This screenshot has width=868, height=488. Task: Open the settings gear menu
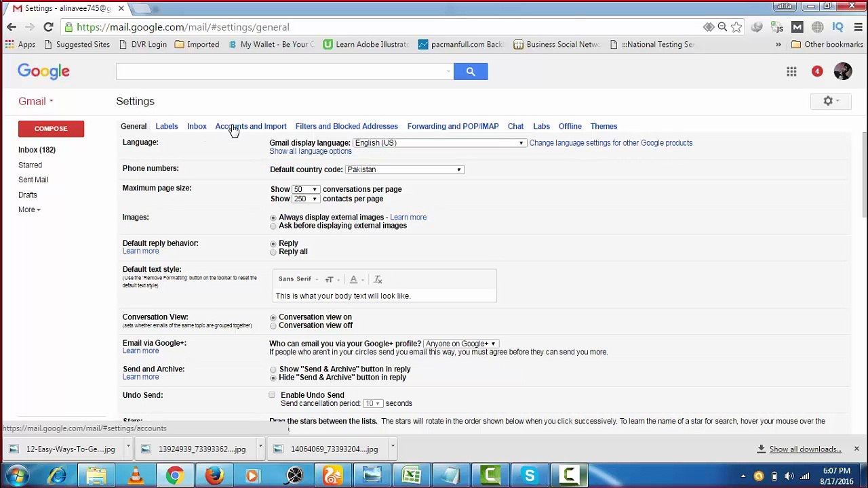click(x=830, y=101)
